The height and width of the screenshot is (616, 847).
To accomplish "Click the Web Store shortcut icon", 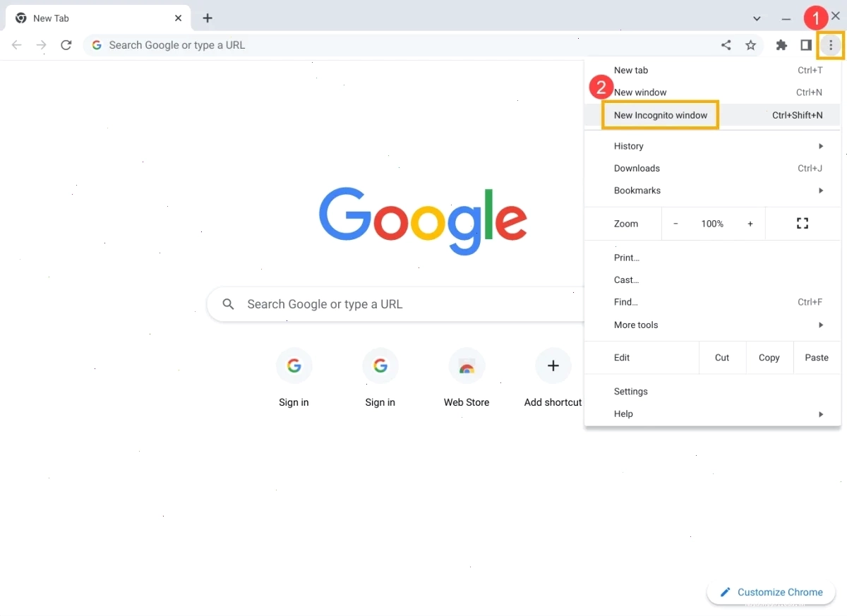I will (x=467, y=366).
